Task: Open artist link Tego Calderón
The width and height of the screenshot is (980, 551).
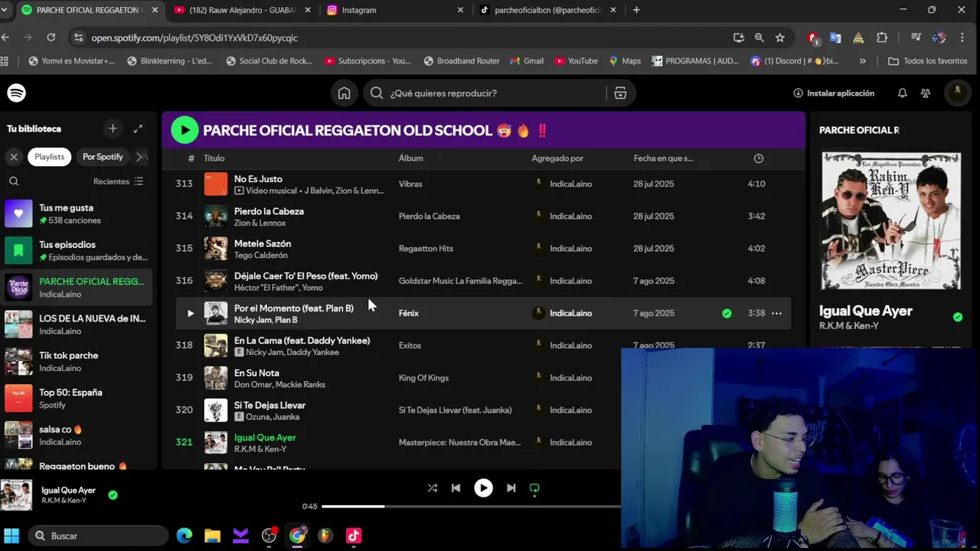Action: 261,256
